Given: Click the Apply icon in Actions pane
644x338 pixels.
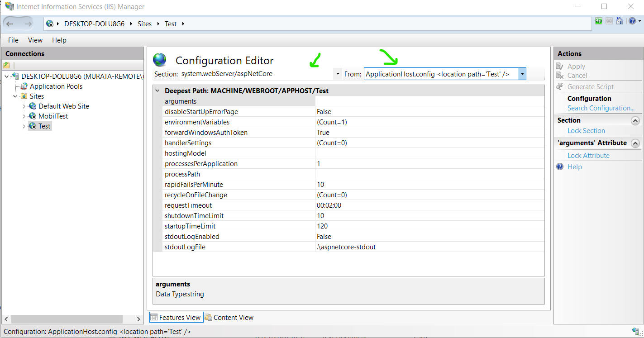Looking at the screenshot, I should pyautogui.click(x=560, y=67).
